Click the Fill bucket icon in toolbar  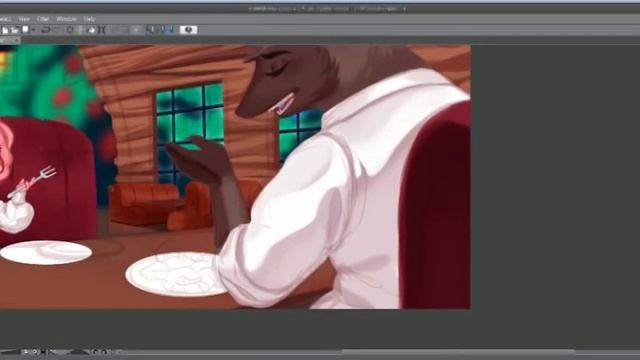(91, 30)
